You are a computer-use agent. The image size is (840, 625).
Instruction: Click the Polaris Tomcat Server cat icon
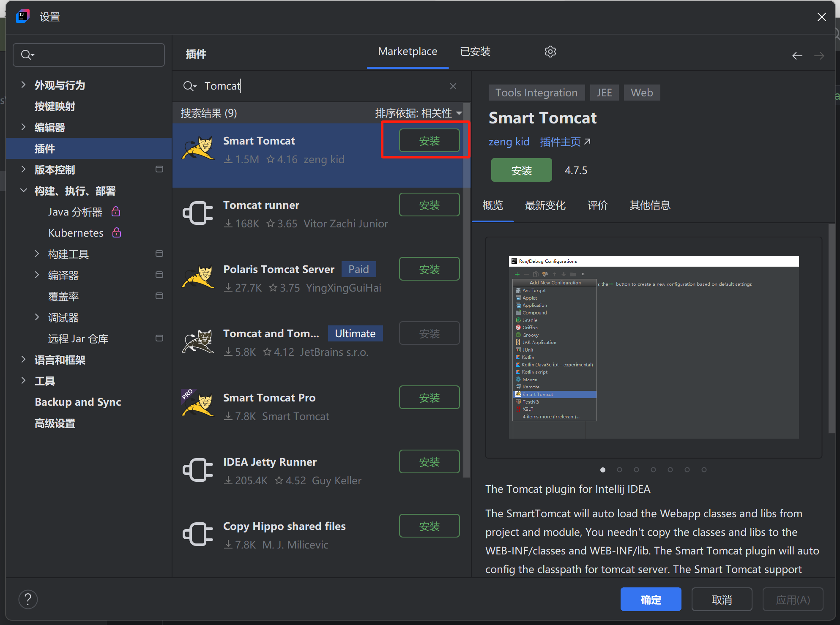tap(198, 276)
